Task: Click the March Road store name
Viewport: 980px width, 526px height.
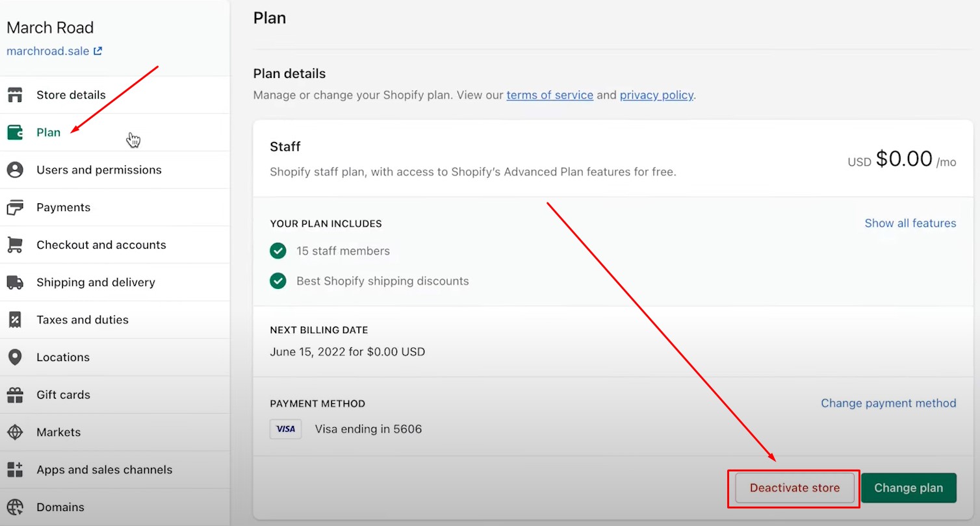Action: [x=50, y=27]
